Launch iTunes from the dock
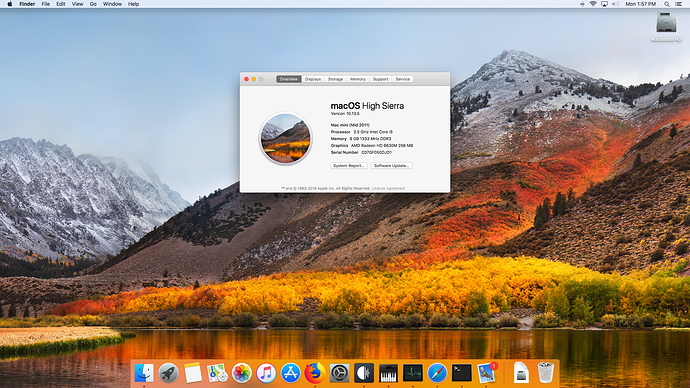Viewport: 690px width, 388px height. click(266, 373)
